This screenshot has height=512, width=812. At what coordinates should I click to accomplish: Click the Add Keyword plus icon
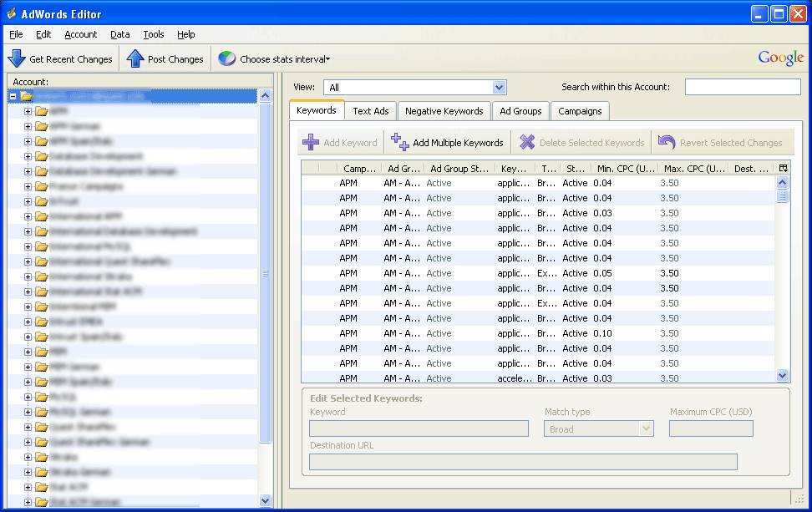(x=312, y=142)
